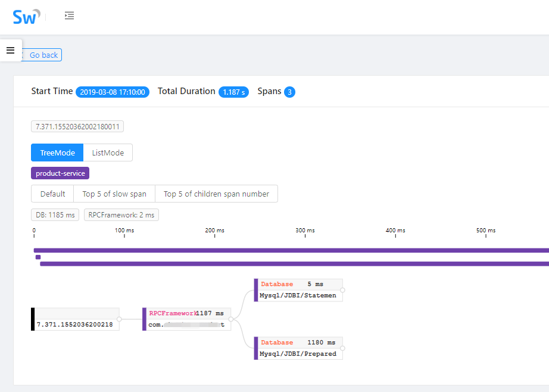Select the Default span filter
549x392 pixels.
click(x=52, y=194)
